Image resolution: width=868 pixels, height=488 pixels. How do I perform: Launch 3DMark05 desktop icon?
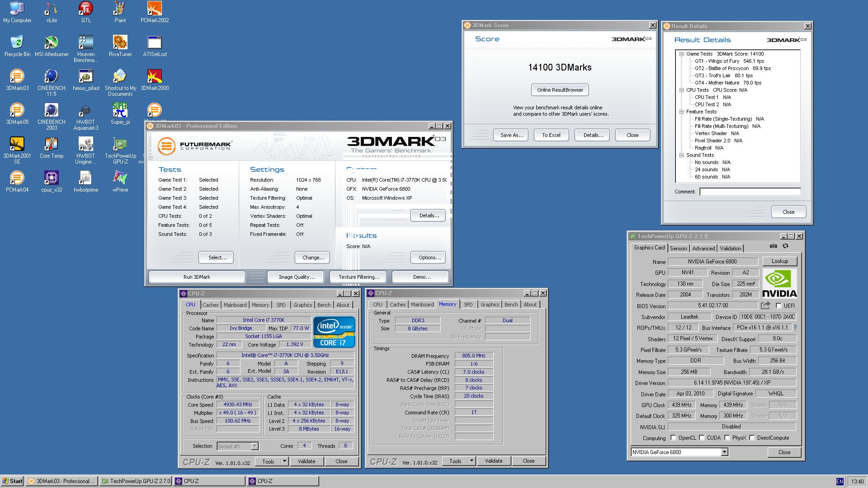click(17, 114)
